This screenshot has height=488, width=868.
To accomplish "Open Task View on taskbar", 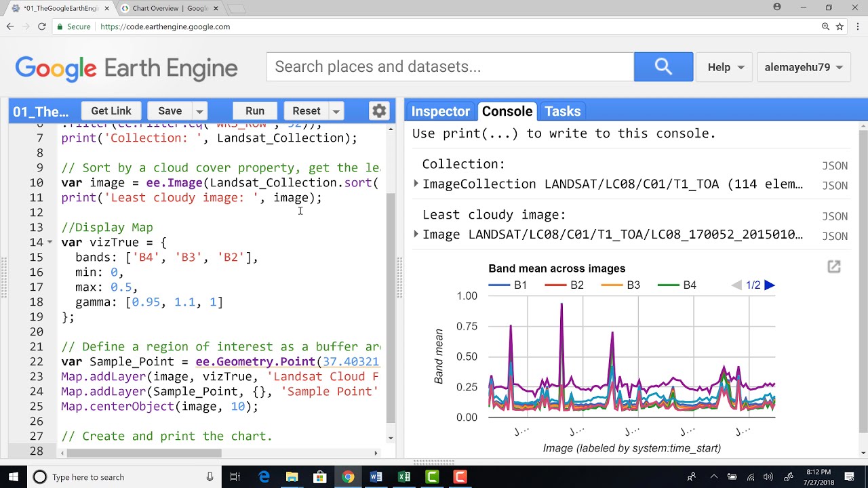I will coord(235,476).
